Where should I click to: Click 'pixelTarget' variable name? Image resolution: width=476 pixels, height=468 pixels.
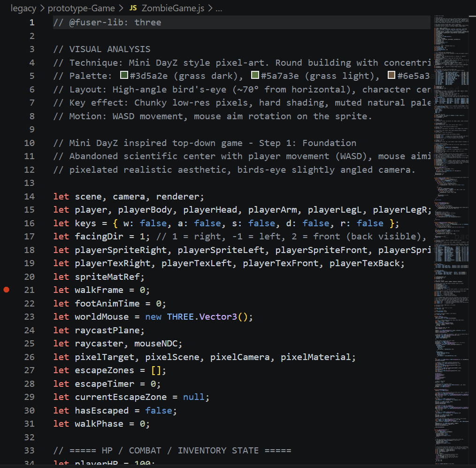tap(104, 357)
